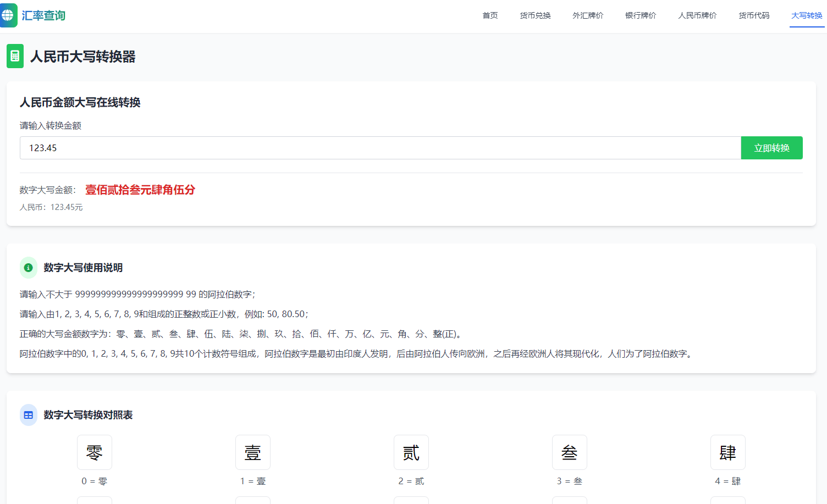
Task: Click the 零 character card
Action: click(x=95, y=452)
